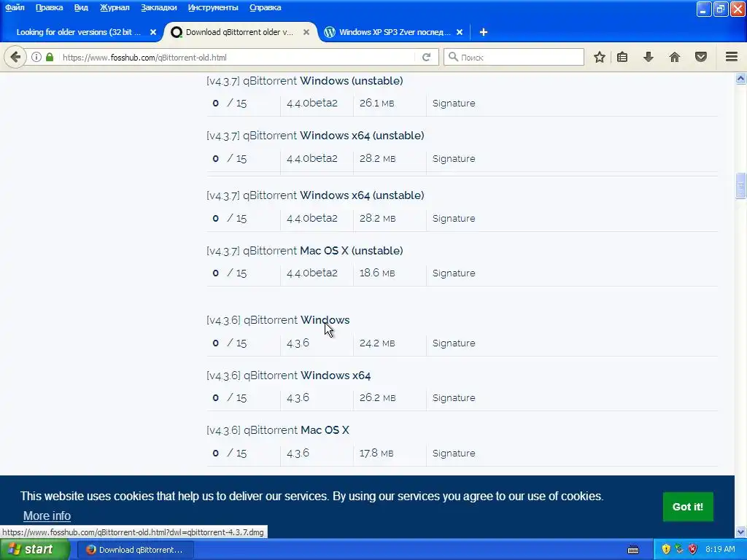Viewport: 747px width, 560px height.
Task: Click 4.4.0beta2 version in the 18.6 MB row
Action: (x=312, y=273)
